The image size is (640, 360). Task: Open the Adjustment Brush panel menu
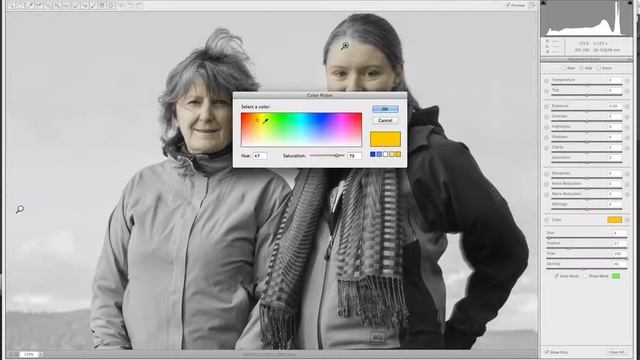[x=630, y=60]
